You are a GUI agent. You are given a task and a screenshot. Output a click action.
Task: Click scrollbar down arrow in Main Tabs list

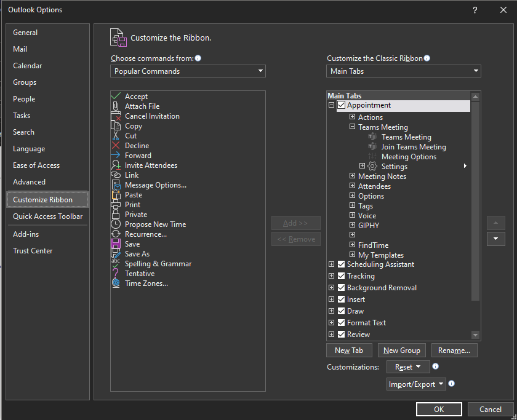click(x=475, y=335)
